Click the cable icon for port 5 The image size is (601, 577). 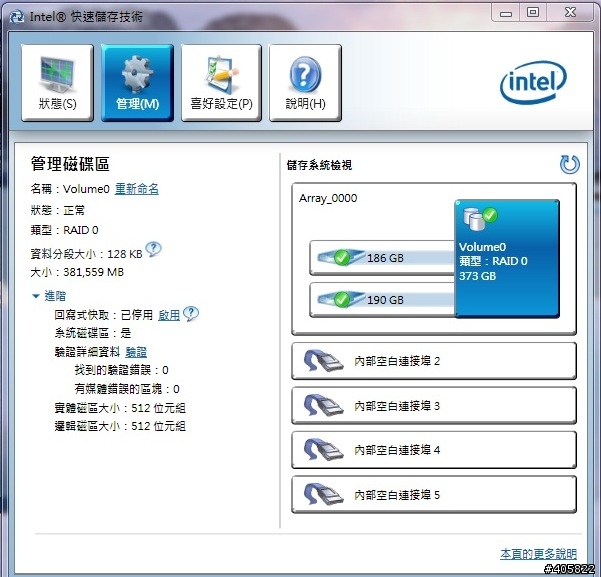[x=323, y=495]
